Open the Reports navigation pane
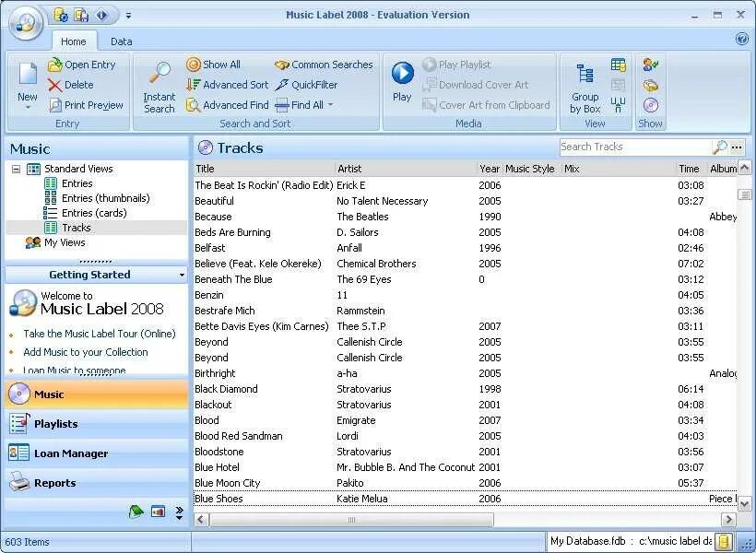The height and width of the screenshot is (553, 756). click(97, 483)
